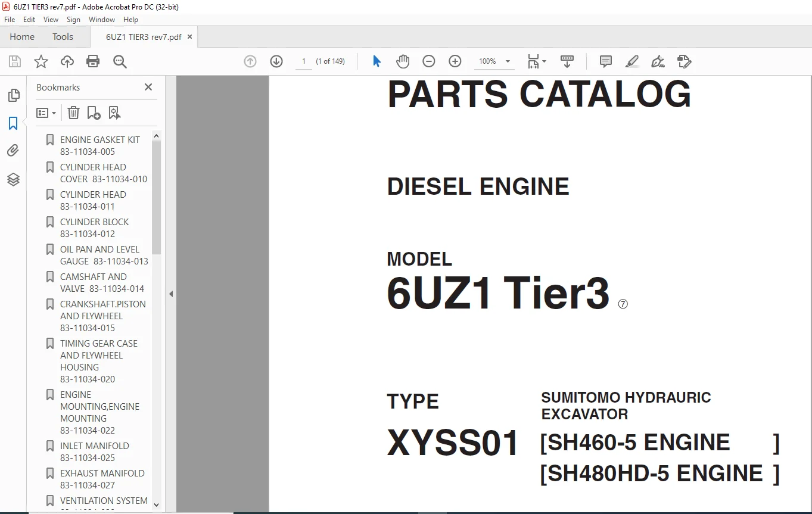Viewport: 812px width, 514px height.
Task: Click bookmarks scrollbar up arrow
Action: (x=157, y=136)
